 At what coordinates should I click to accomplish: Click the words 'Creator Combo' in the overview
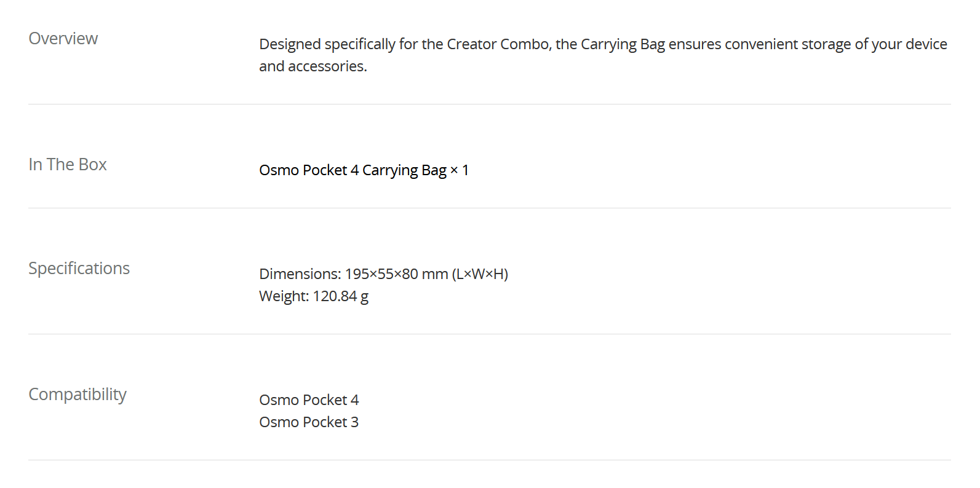pyautogui.click(x=498, y=44)
